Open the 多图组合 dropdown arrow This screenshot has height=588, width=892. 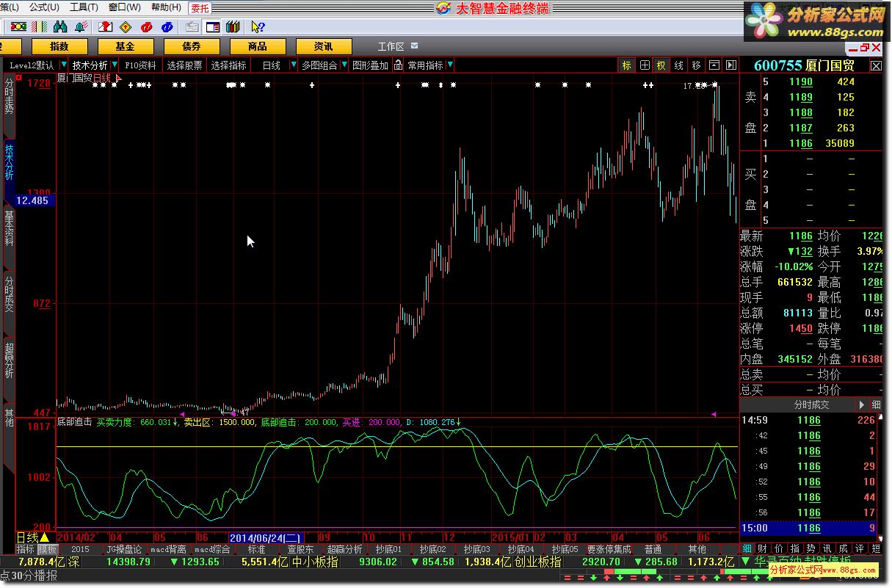click(343, 65)
